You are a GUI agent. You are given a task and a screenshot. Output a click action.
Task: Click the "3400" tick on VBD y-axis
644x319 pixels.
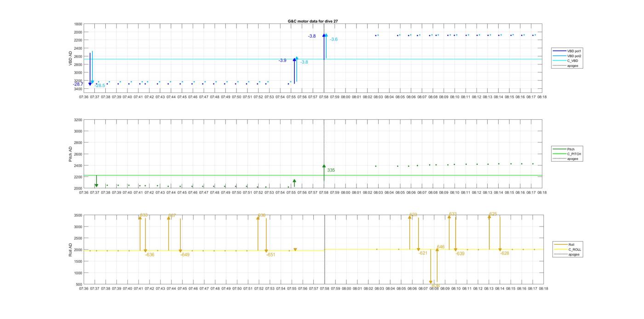tap(78, 89)
